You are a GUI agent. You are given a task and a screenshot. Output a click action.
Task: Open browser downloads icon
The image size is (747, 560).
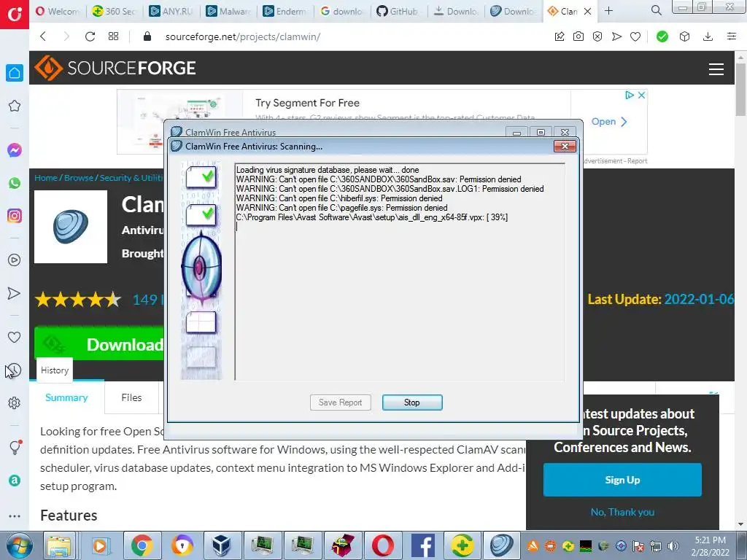tap(708, 36)
